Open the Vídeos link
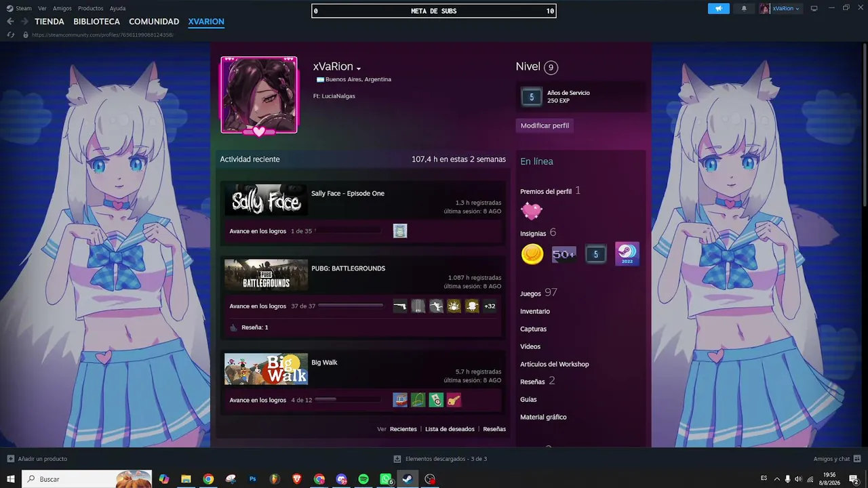 tap(530, 346)
